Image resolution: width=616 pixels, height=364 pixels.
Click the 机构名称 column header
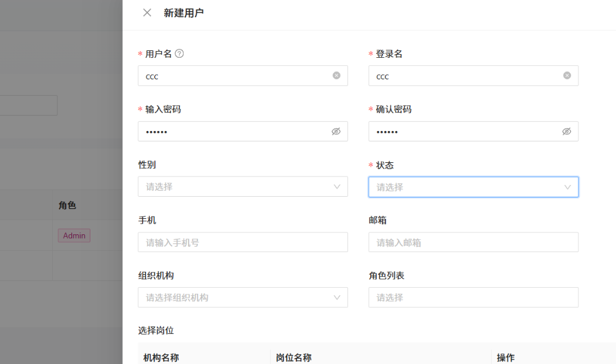pyautogui.click(x=161, y=358)
